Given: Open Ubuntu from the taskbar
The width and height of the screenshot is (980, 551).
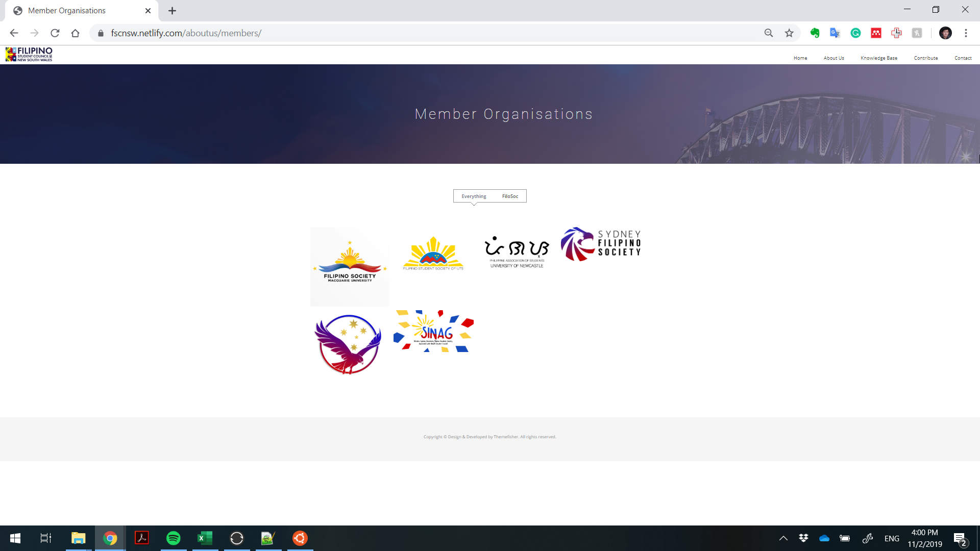Looking at the screenshot, I should coord(300,538).
